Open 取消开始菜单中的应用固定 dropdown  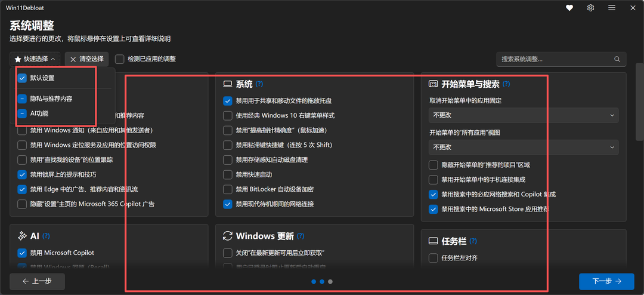[x=524, y=115]
